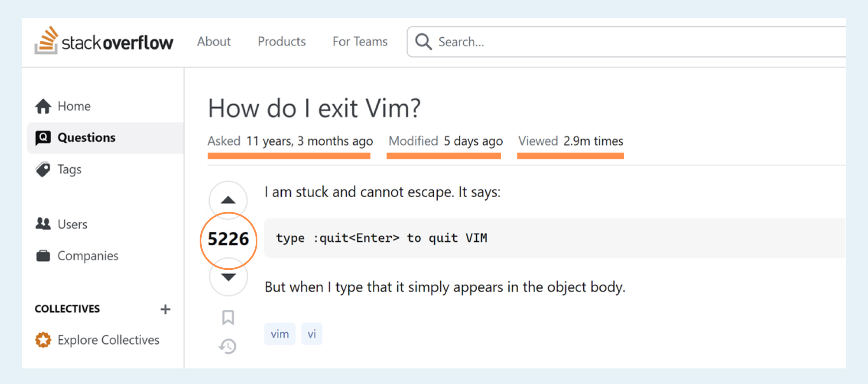Downvote the question

click(x=228, y=277)
